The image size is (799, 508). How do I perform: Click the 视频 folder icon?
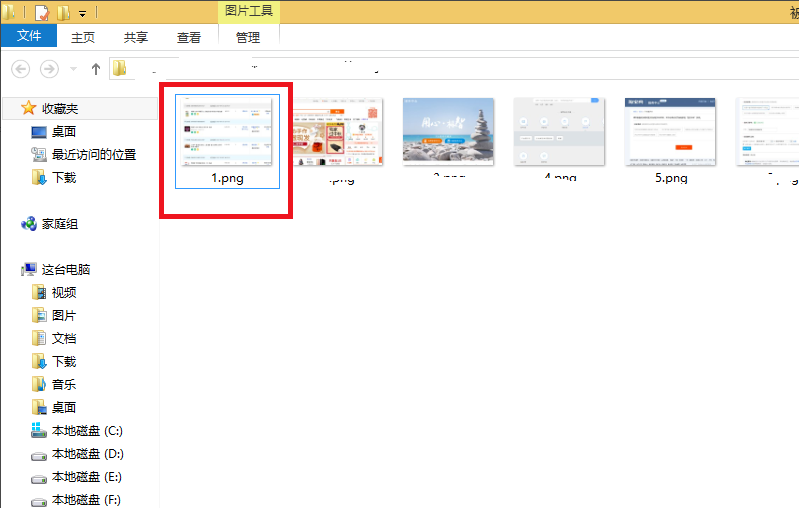pos(39,292)
